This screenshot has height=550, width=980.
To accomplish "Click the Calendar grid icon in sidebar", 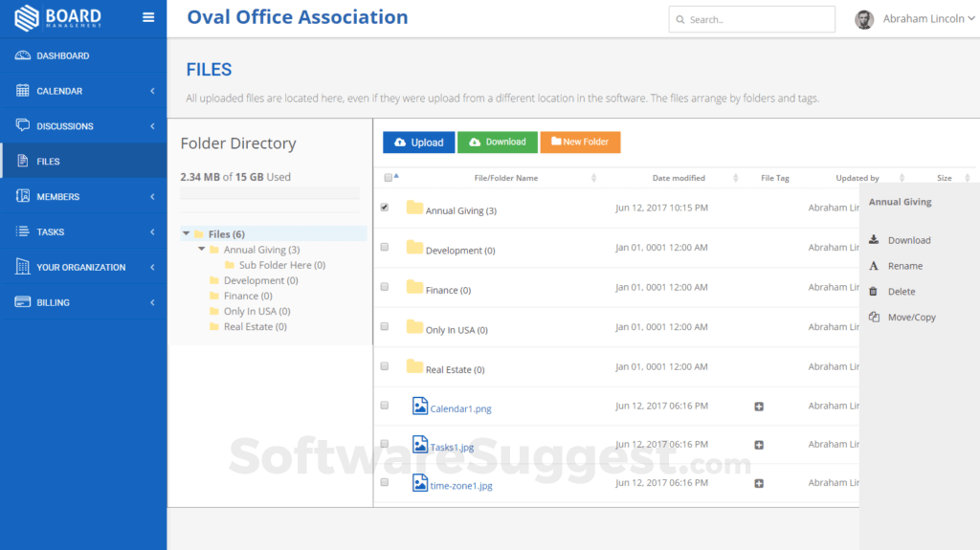I will point(23,91).
